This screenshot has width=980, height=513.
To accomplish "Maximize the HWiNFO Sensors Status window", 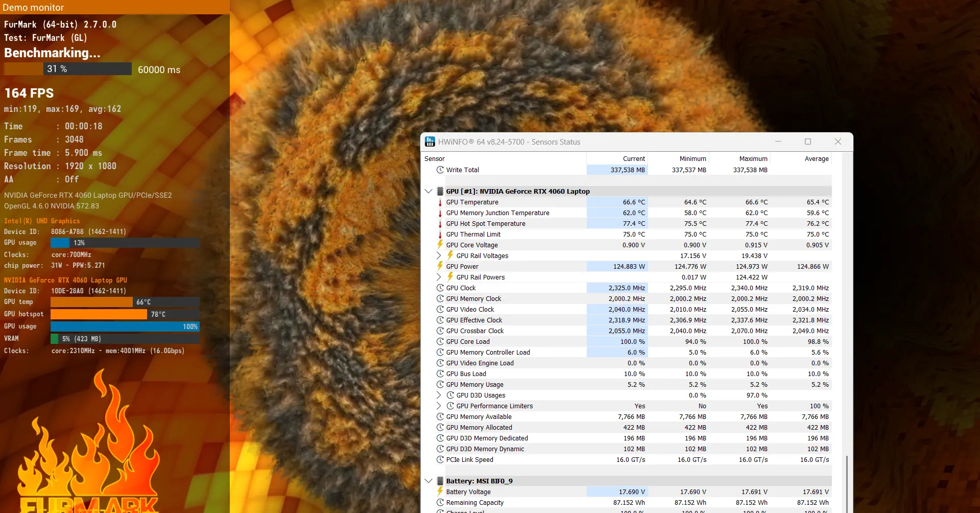I will 808,142.
